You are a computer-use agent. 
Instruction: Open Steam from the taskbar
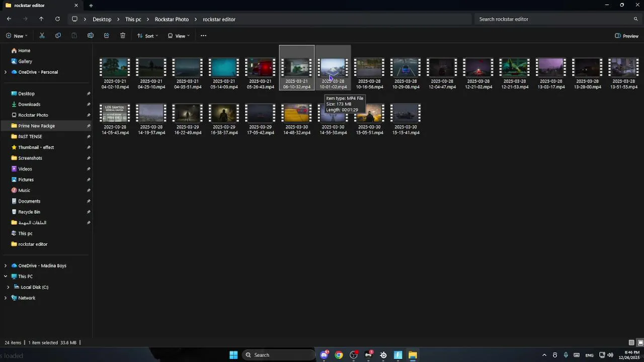(x=383, y=355)
